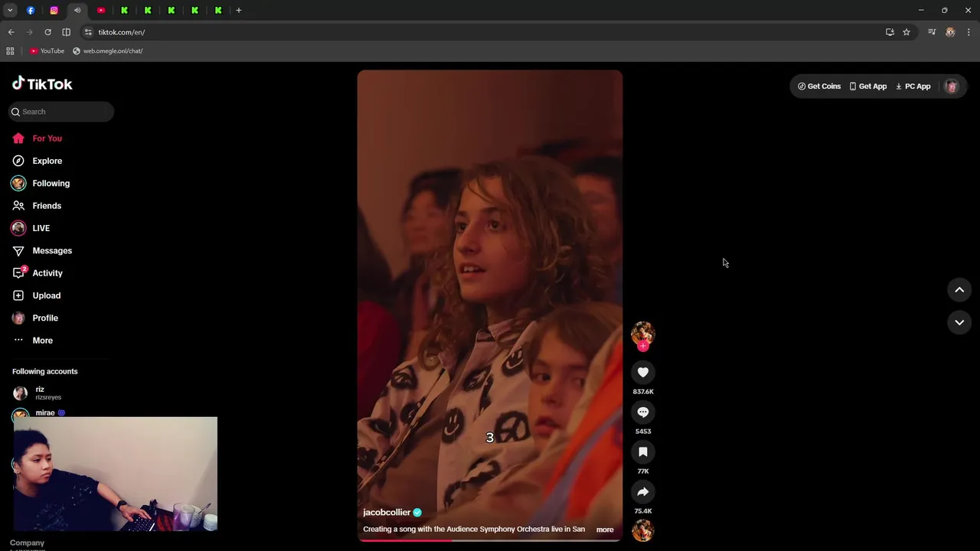This screenshot has width=980, height=551.
Task: Share the video with arrow icon
Action: (643, 492)
